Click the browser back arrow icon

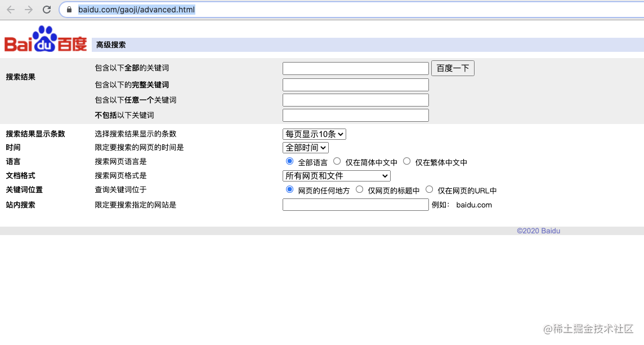click(11, 10)
